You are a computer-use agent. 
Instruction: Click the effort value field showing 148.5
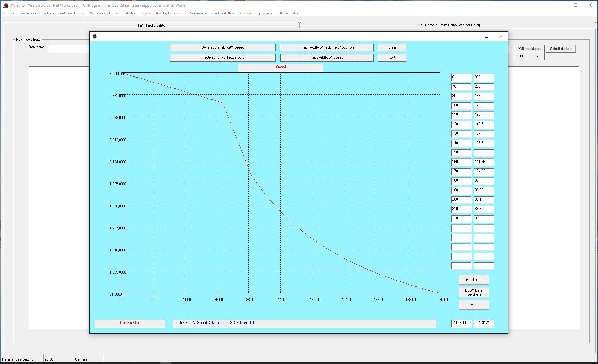point(483,124)
